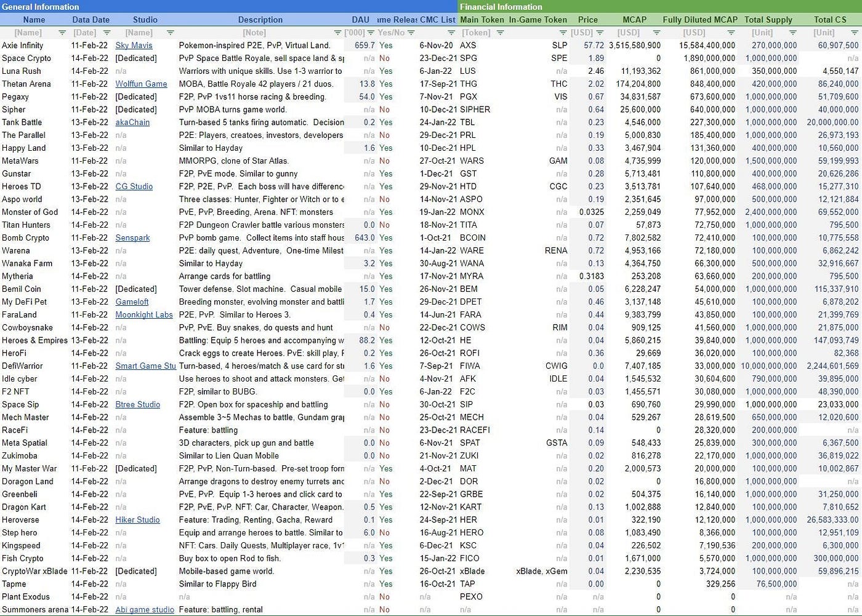Select the DAU value 659.7

click(x=365, y=46)
